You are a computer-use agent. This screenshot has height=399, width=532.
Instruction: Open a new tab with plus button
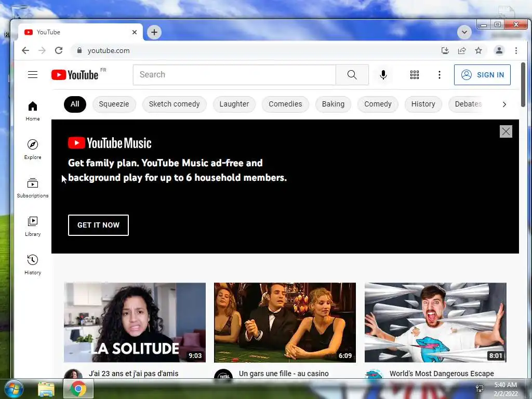[x=154, y=32]
